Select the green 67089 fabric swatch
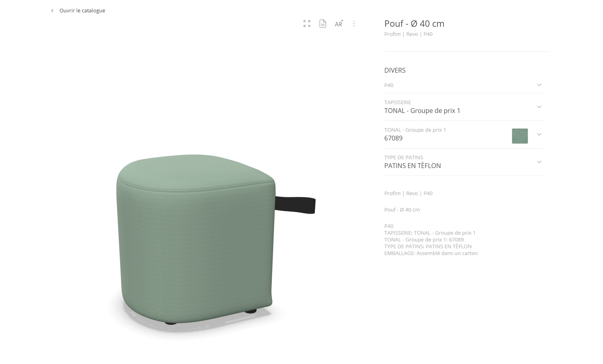 pos(520,136)
